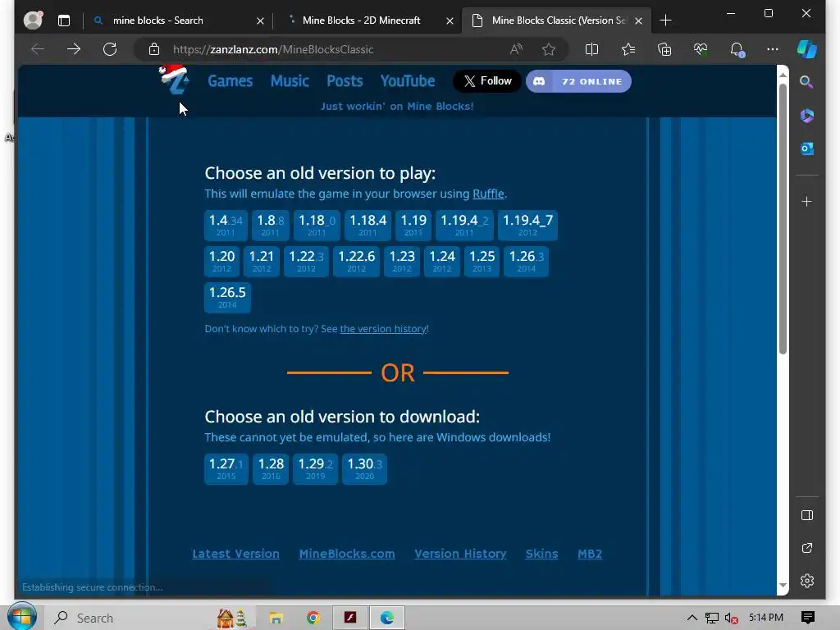The width and height of the screenshot is (840, 630).
Task: Add a sidebar app with plus
Action: (x=807, y=202)
